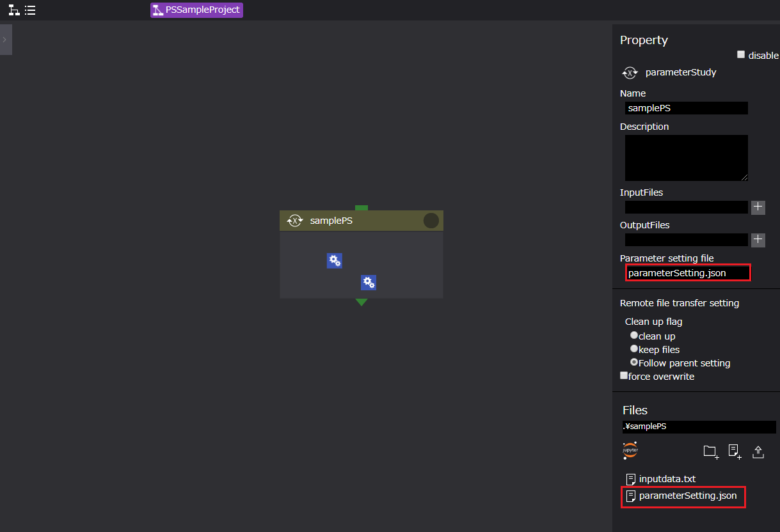
Task: Select the upper task component icon in samplePS
Action: 334,261
